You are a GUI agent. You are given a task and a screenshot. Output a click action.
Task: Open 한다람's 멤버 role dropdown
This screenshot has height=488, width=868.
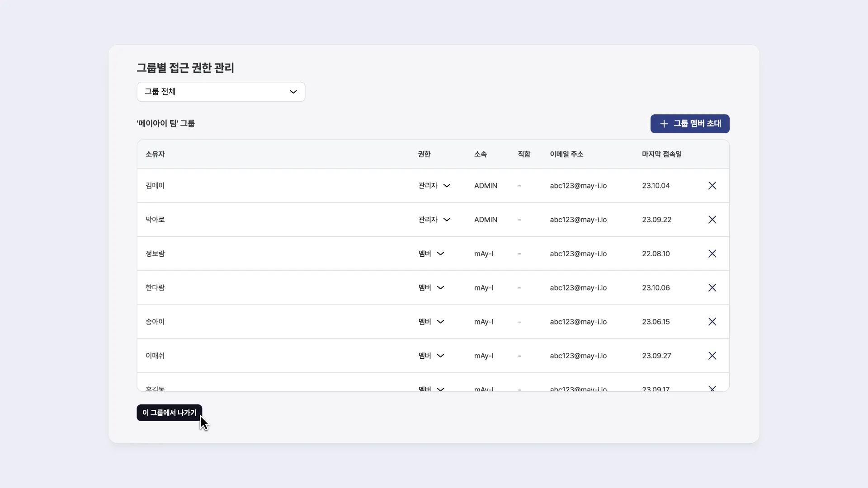click(x=431, y=288)
